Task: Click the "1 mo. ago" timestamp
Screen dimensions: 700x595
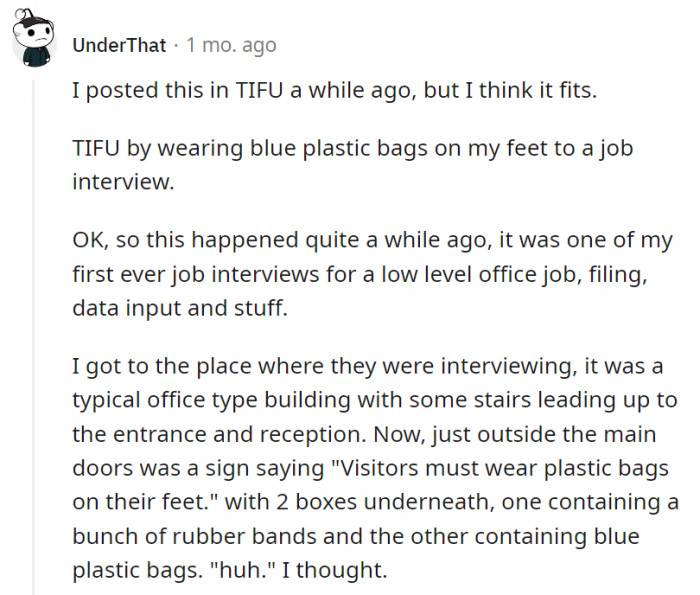Action: 231,46
